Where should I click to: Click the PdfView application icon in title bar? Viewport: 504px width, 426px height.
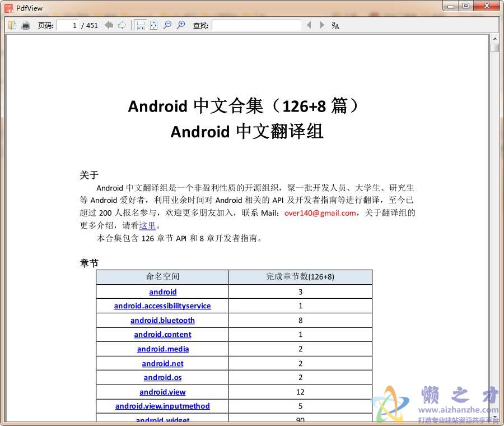point(8,8)
